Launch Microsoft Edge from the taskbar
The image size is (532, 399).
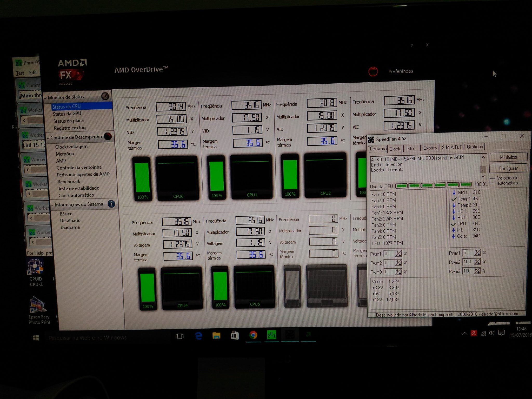click(198, 336)
